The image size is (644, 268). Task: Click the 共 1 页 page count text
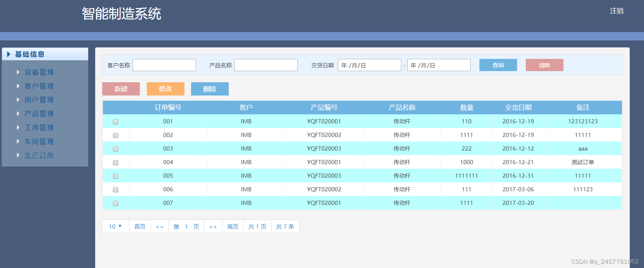(x=257, y=227)
